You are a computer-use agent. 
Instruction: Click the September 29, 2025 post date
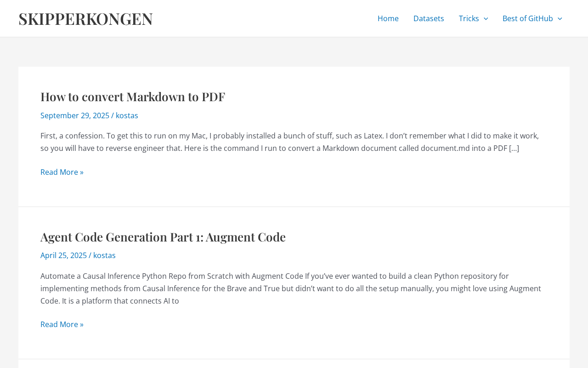[x=75, y=115]
